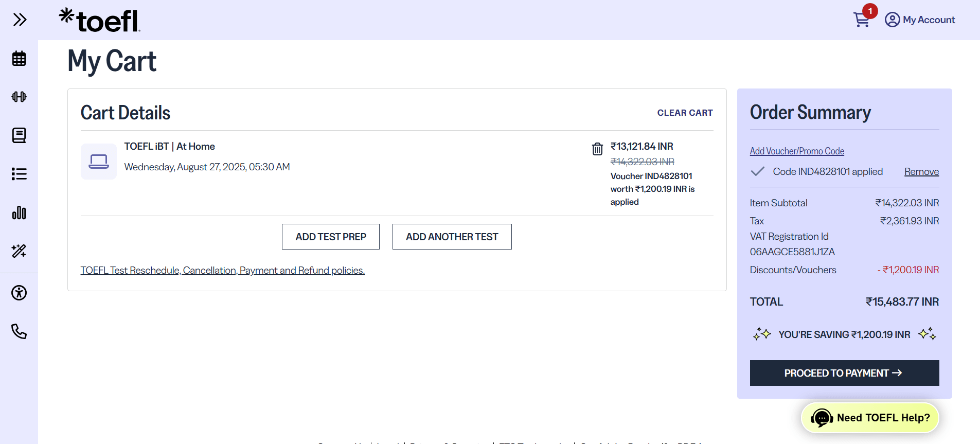Proceed to payment
The width and height of the screenshot is (980, 444).
pos(844,373)
